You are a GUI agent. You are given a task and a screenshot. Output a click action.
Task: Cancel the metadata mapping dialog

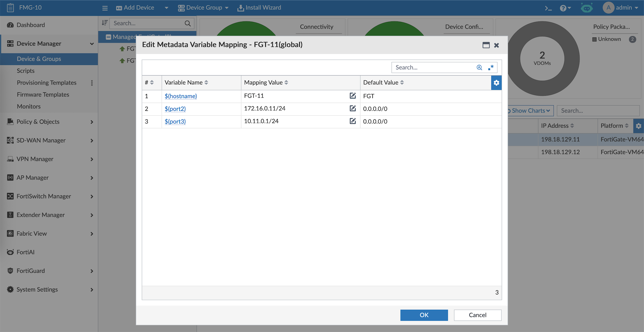[x=477, y=315]
